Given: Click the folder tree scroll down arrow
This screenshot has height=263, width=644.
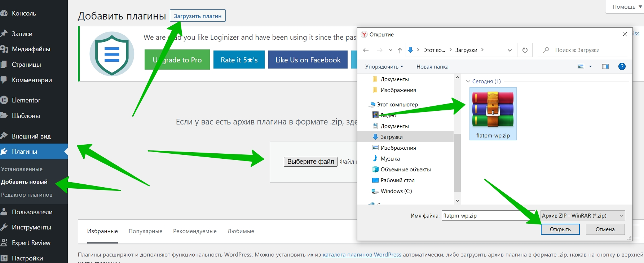Looking at the screenshot, I should coord(457,201).
